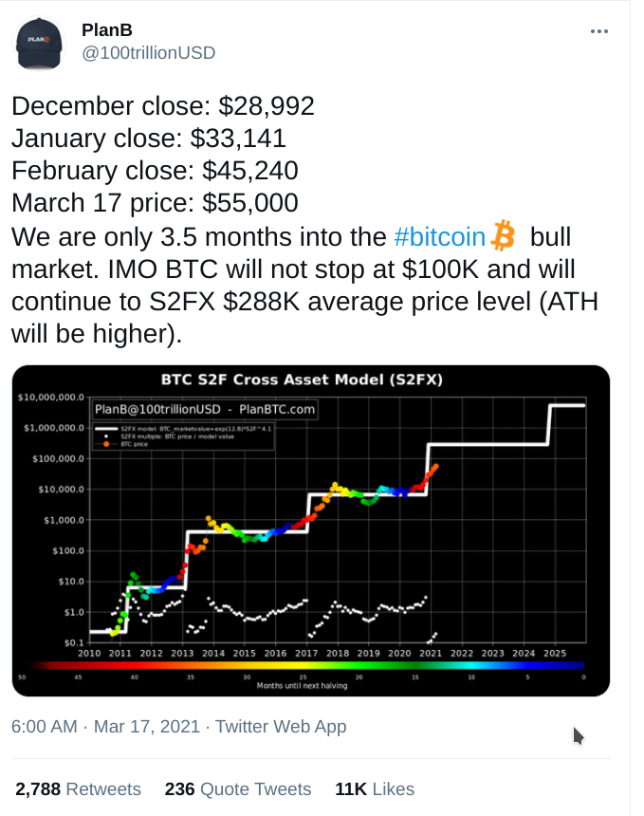The image size is (644, 816).
Task: Open the @100trillionUSD handle link
Action: click(x=149, y=52)
